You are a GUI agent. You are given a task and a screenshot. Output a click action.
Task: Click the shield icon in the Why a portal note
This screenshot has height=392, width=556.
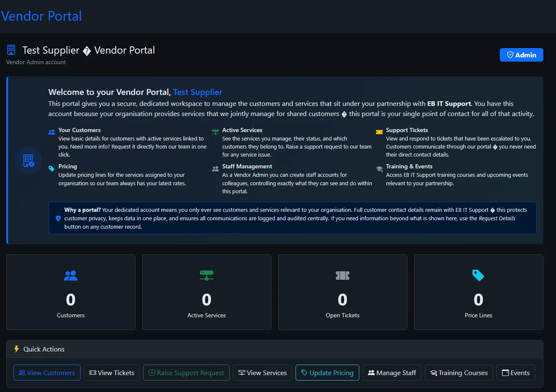tap(58, 218)
